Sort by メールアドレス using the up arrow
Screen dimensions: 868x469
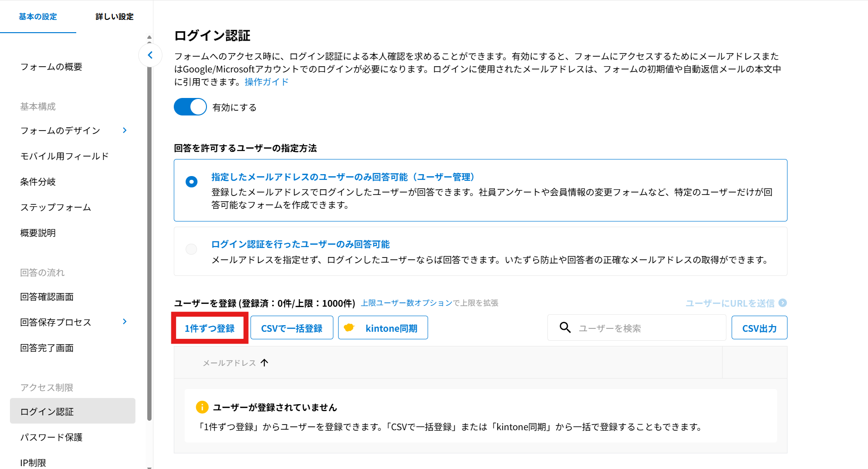pos(264,363)
